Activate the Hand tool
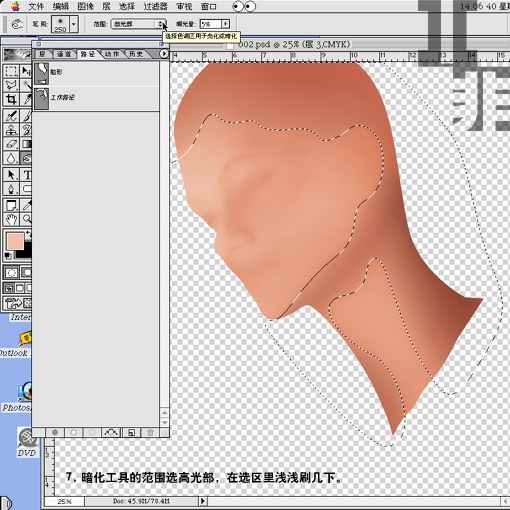Image resolution: width=510 pixels, height=510 pixels. (x=11, y=219)
